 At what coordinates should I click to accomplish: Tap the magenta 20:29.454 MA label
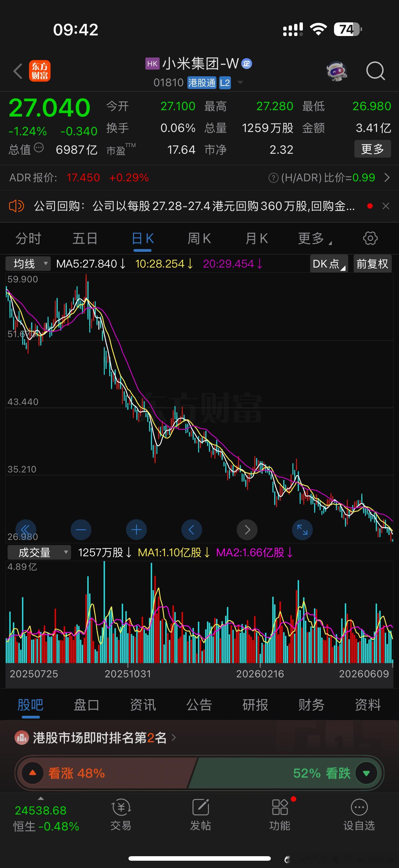pos(233,264)
